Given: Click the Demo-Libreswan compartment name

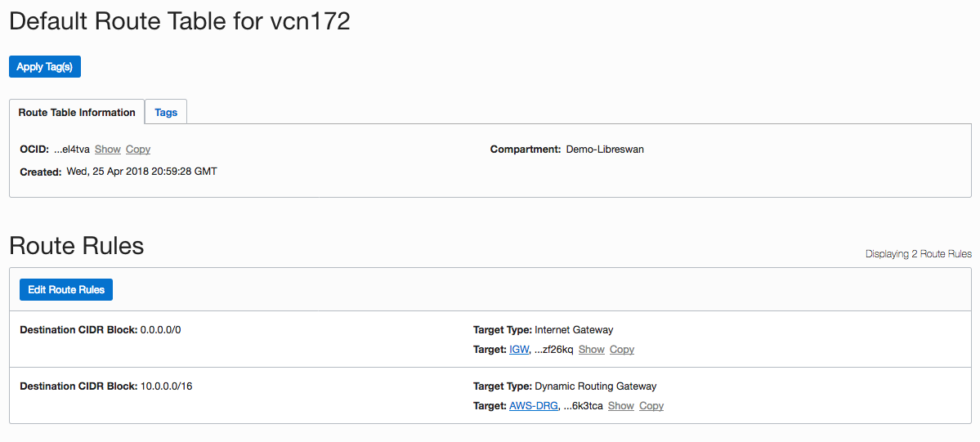Looking at the screenshot, I should click(605, 150).
